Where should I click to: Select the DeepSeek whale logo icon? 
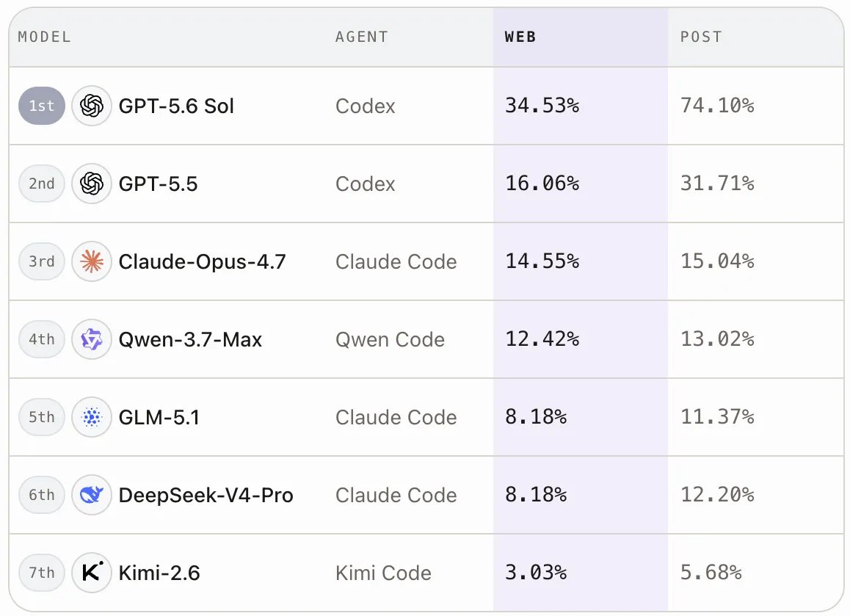(x=92, y=495)
